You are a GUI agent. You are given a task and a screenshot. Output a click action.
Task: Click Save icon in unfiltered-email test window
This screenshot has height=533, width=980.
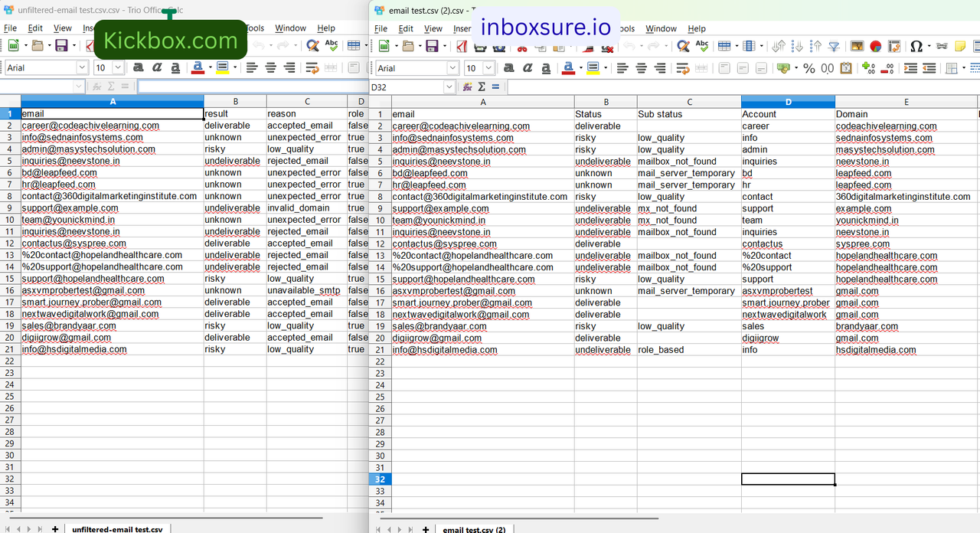tap(61, 46)
